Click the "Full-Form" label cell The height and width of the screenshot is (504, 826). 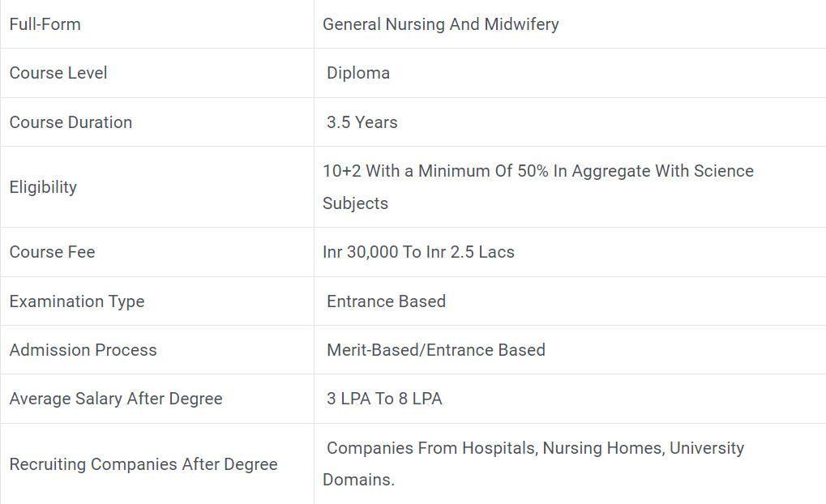(45, 24)
